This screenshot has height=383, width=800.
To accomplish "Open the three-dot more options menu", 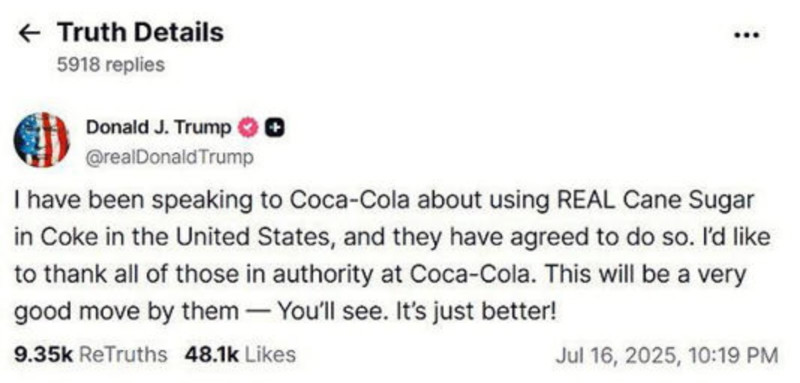I will click(x=747, y=35).
